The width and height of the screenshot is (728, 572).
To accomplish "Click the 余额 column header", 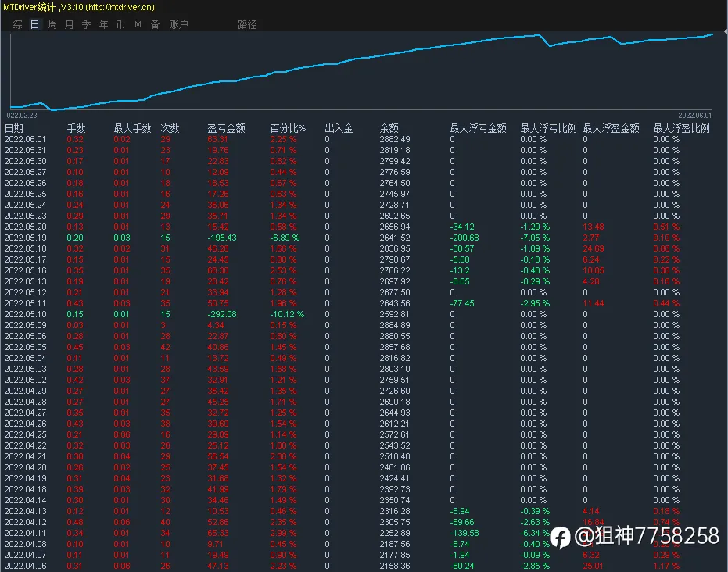I will [x=389, y=128].
